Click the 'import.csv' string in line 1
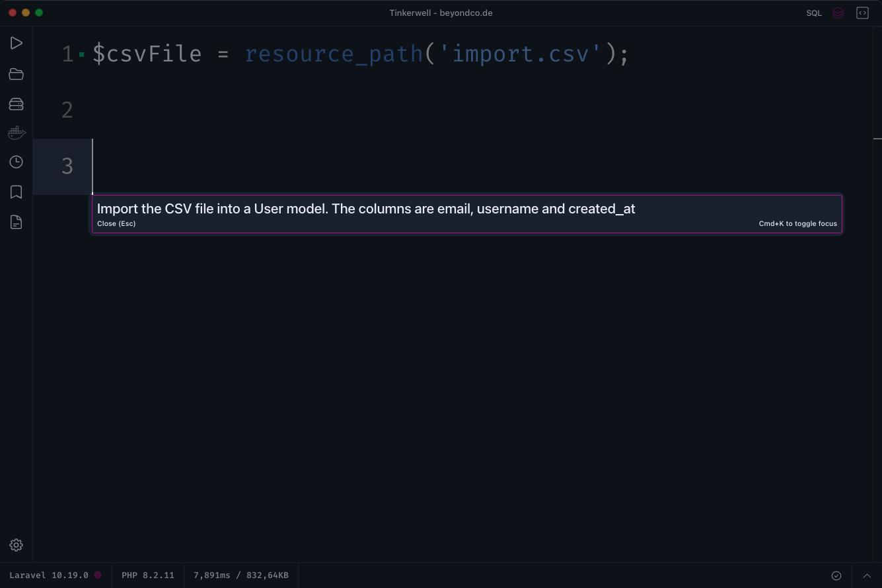 click(x=519, y=54)
